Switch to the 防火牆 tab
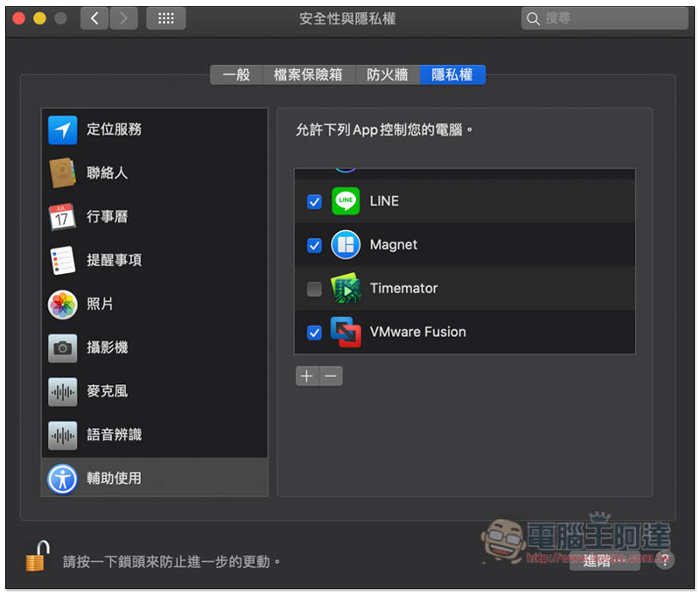Viewport: 700px width, 596px height. coord(387,74)
